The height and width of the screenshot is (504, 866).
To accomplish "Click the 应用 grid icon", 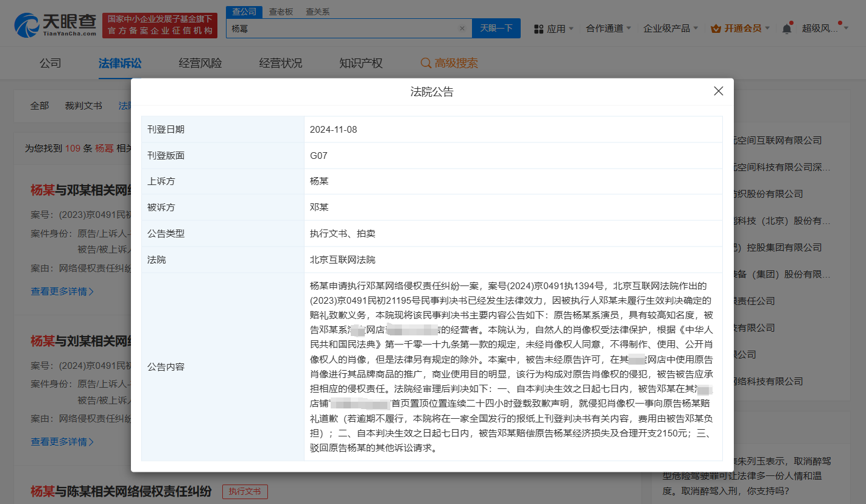I will click(x=538, y=29).
